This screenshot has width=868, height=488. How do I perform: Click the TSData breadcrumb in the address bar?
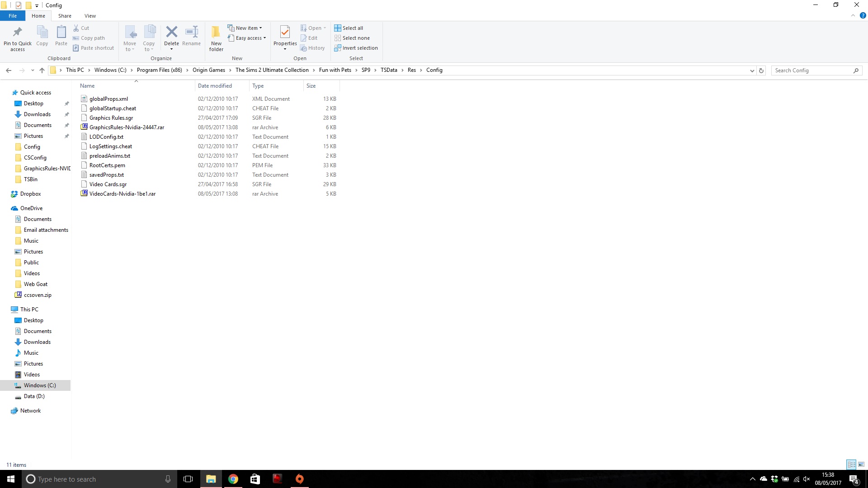[x=389, y=70]
